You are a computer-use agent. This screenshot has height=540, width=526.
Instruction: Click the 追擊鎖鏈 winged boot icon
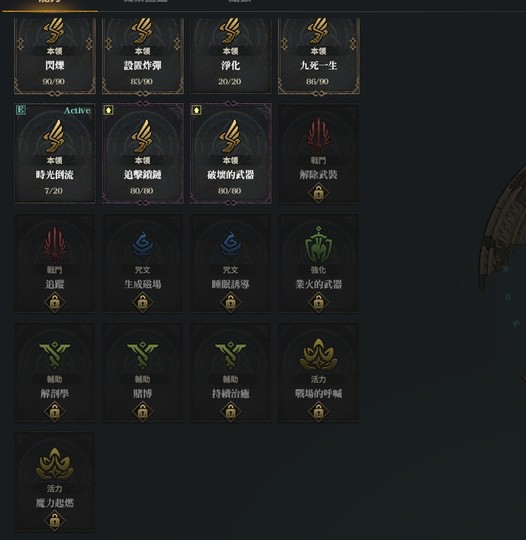pyautogui.click(x=142, y=137)
